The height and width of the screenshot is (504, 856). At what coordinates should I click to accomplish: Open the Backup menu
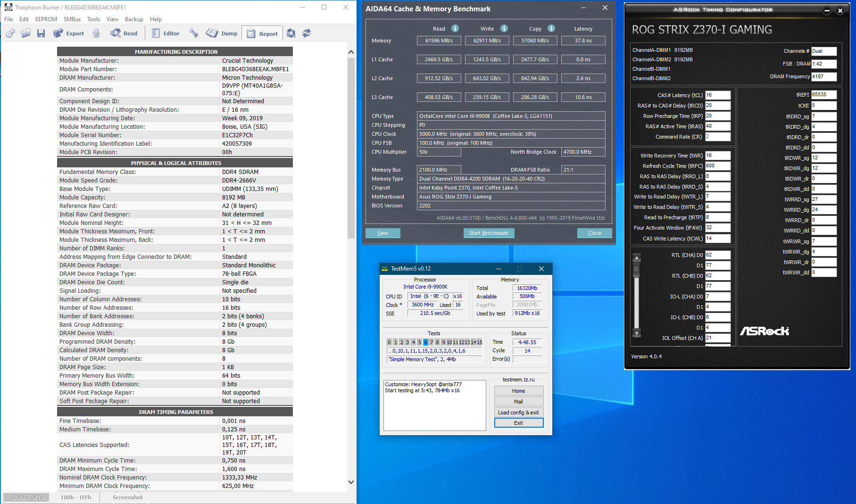tap(134, 19)
